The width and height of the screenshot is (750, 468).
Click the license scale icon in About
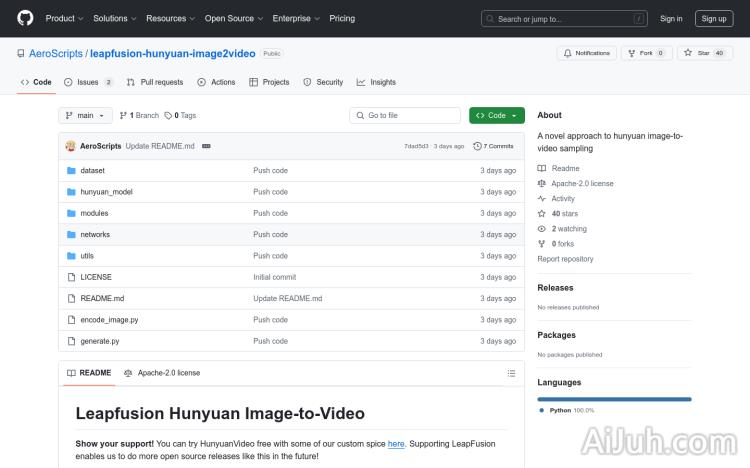click(x=541, y=183)
